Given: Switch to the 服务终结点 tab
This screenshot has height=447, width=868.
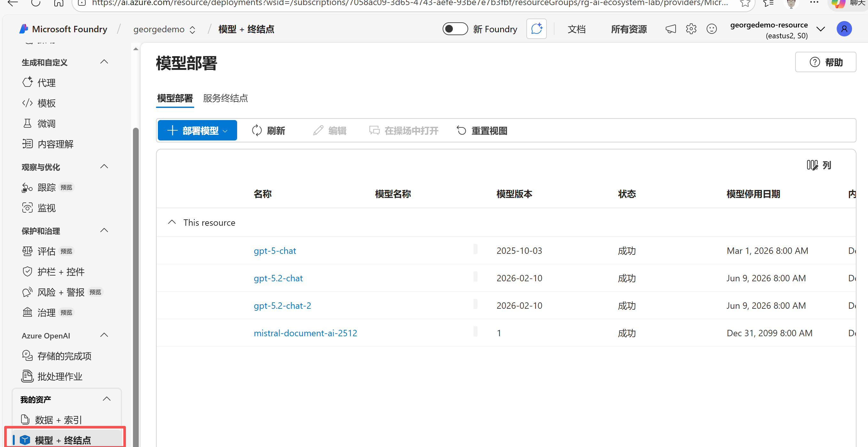Looking at the screenshot, I should (225, 98).
